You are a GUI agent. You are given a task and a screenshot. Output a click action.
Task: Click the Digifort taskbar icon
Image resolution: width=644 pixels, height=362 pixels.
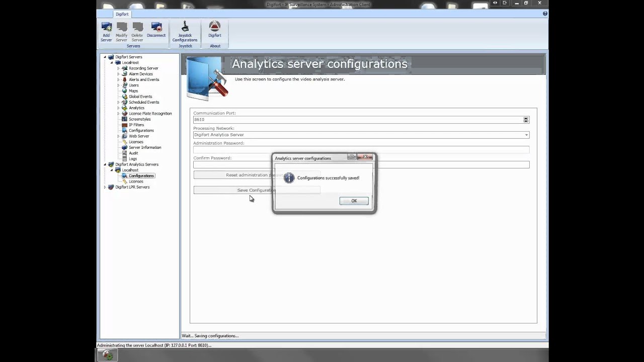[x=107, y=355]
